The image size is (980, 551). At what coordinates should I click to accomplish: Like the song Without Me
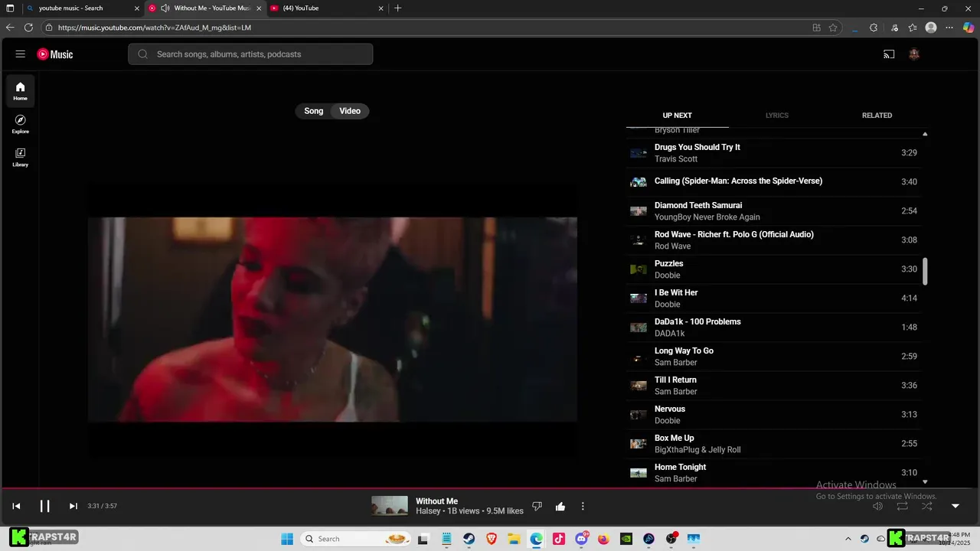560,506
